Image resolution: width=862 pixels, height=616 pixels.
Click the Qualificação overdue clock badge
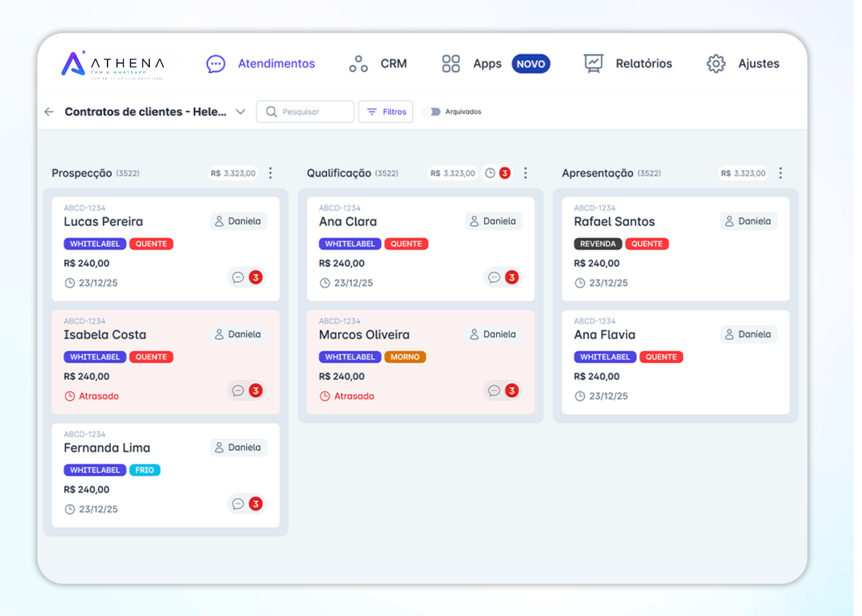(x=497, y=173)
